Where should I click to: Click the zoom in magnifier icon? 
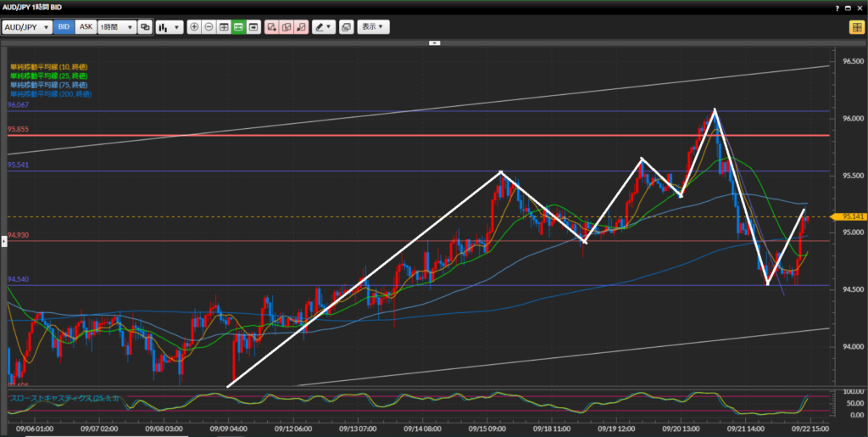point(194,27)
